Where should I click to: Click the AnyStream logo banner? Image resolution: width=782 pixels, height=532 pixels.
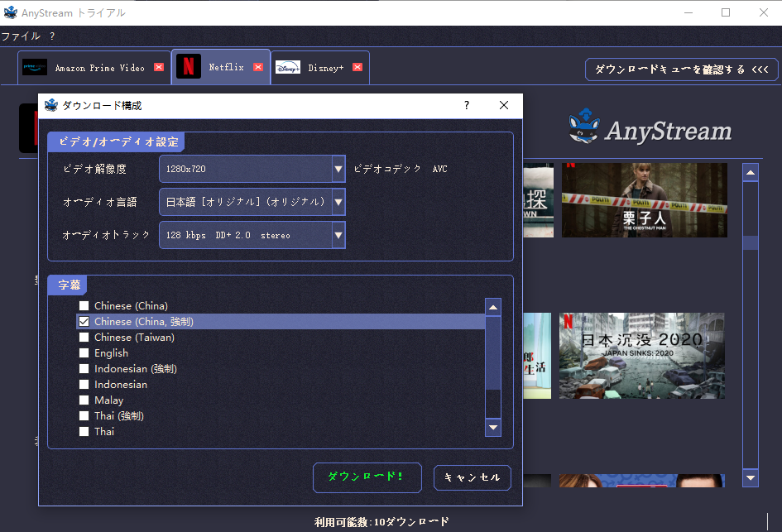click(650, 128)
